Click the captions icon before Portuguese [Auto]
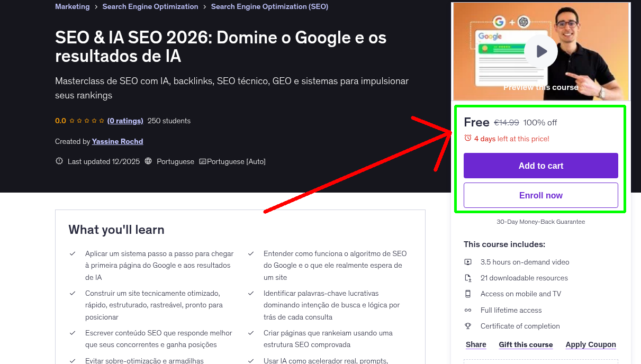641x364 pixels. [203, 161]
